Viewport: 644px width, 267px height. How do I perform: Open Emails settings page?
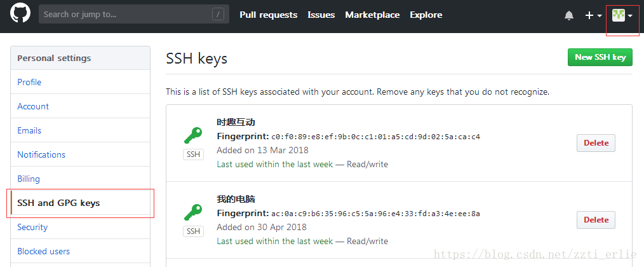(x=29, y=130)
